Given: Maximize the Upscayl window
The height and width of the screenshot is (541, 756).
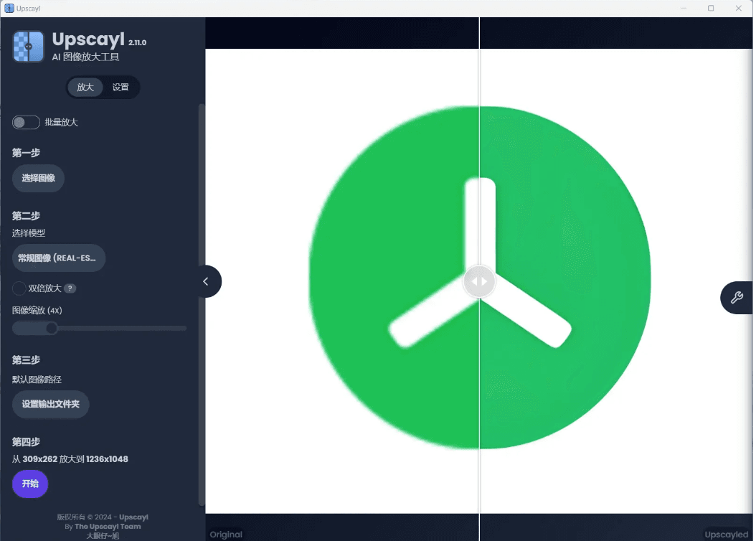Looking at the screenshot, I should [711, 8].
